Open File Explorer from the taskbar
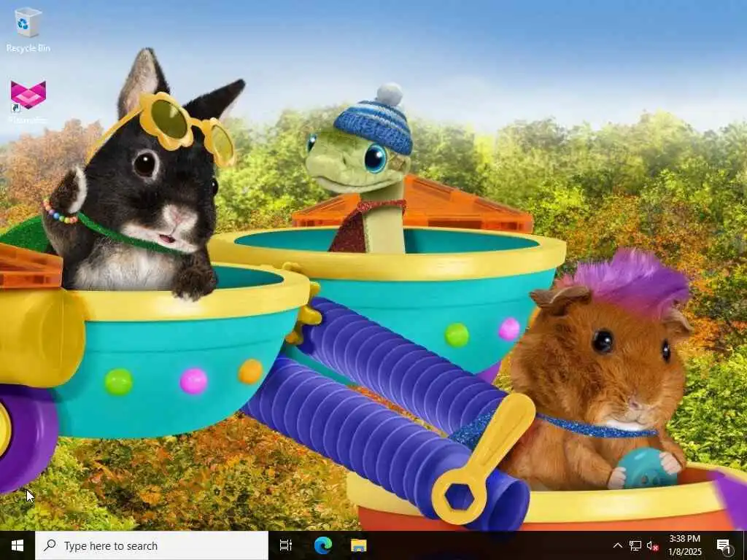 tap(359, 545)
